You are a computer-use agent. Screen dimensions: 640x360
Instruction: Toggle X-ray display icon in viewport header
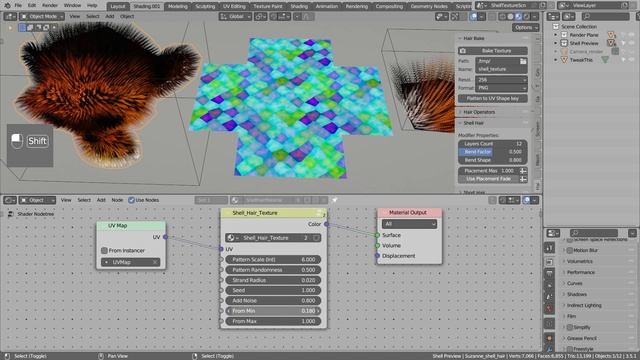(492, 17)
